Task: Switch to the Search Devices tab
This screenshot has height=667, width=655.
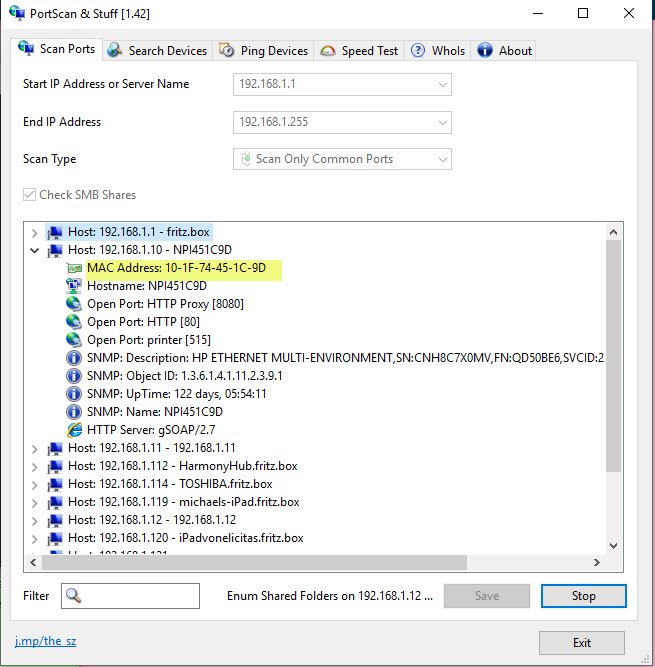Action: point(157,51)
